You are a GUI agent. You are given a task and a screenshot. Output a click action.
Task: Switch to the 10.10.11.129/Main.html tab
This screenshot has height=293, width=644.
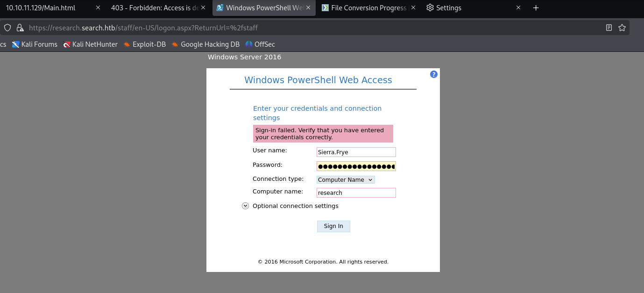click(x=47, y=8)
